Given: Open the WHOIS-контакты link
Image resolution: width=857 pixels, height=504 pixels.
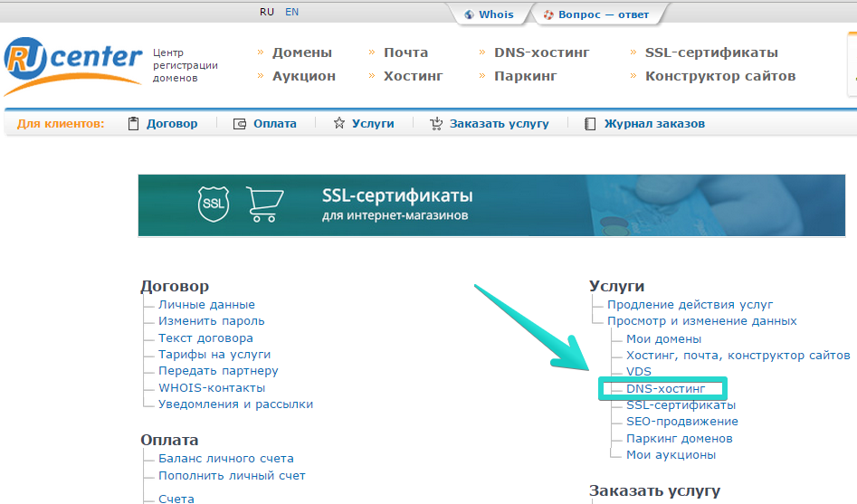Looking at the screenshot, I should 212,387.
